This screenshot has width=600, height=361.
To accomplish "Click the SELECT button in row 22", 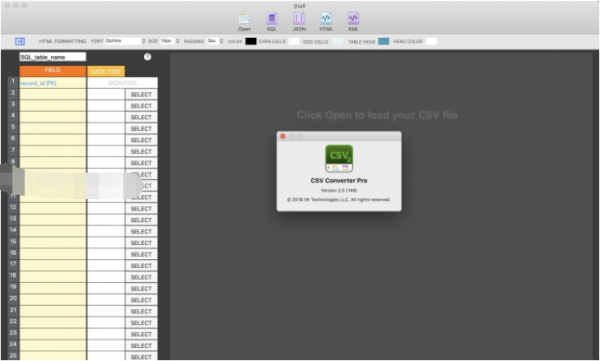I will pos(141,323).
